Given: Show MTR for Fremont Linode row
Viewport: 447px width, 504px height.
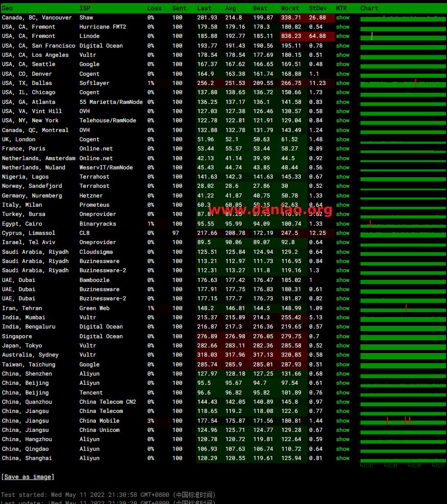Looking at the screenshot, I should (x=343, y=36).
